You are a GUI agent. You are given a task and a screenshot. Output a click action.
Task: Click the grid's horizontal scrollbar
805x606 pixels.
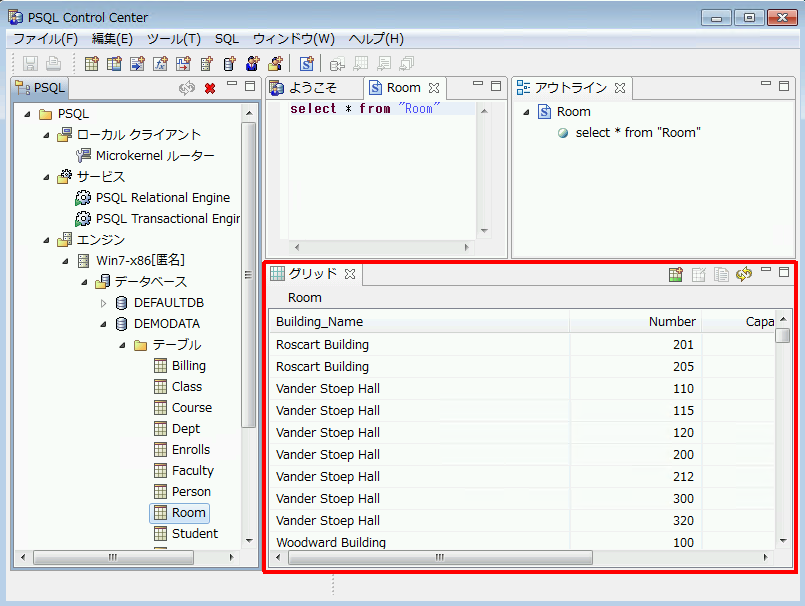pyautogui.click(x=440, y=557)
